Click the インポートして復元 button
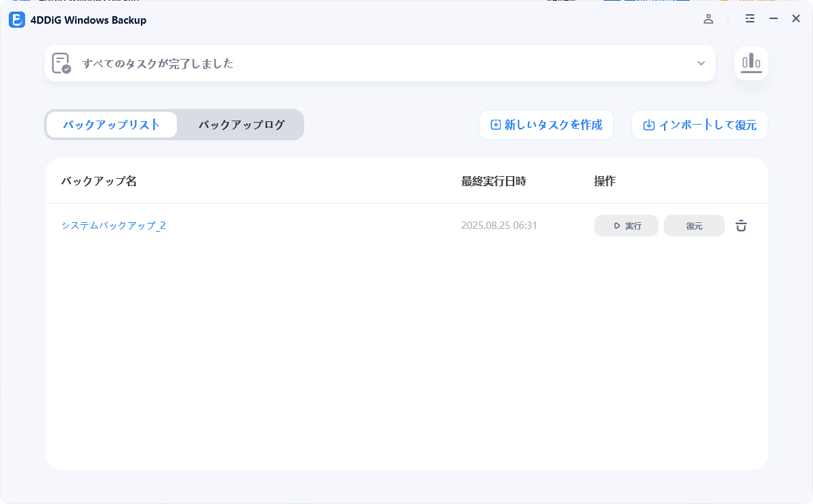Viewport: 813px width, 504px height. pos(699,124)
